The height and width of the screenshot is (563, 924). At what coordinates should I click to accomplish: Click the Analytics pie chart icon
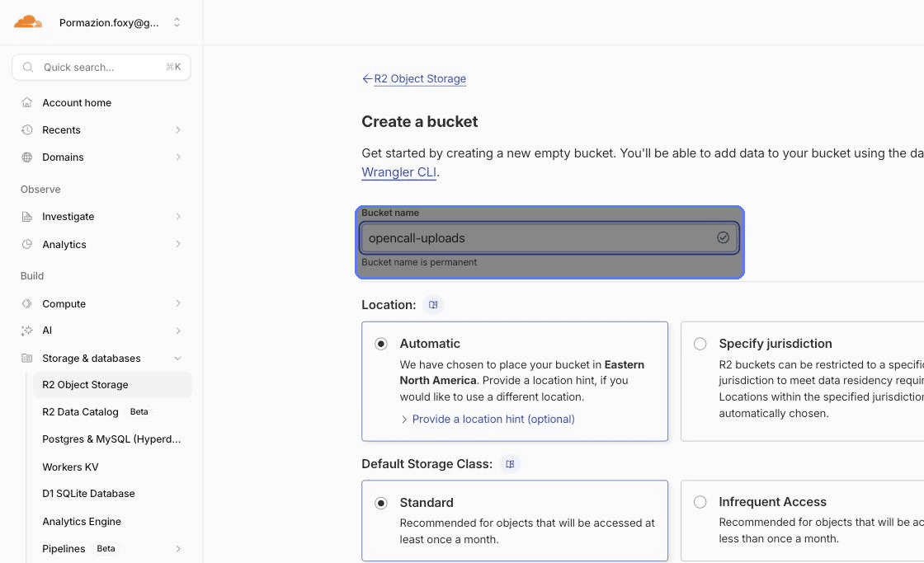coord(27,244)
